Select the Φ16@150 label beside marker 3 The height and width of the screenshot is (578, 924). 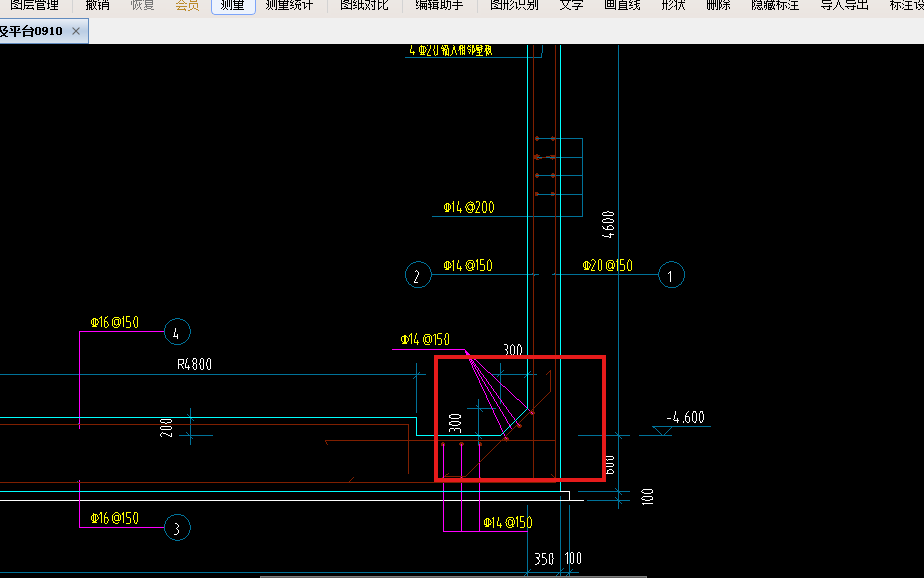(x=114, y=518)
